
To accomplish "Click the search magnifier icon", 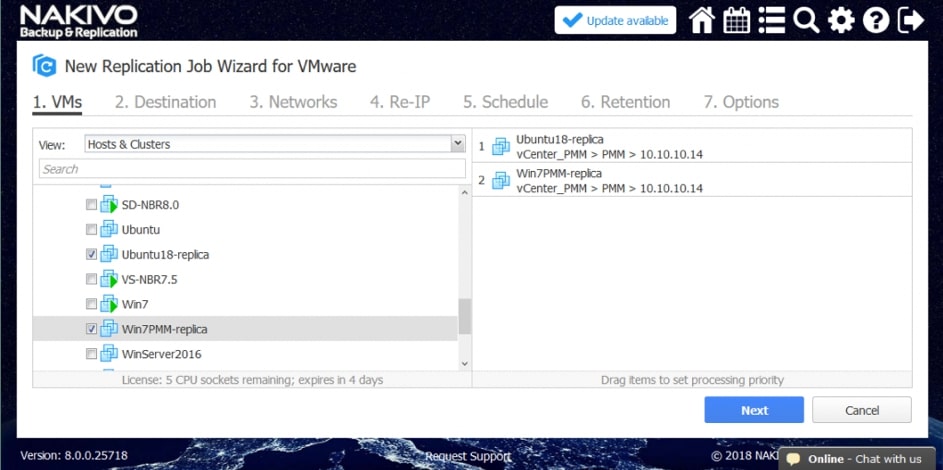I will coord(806,20).
